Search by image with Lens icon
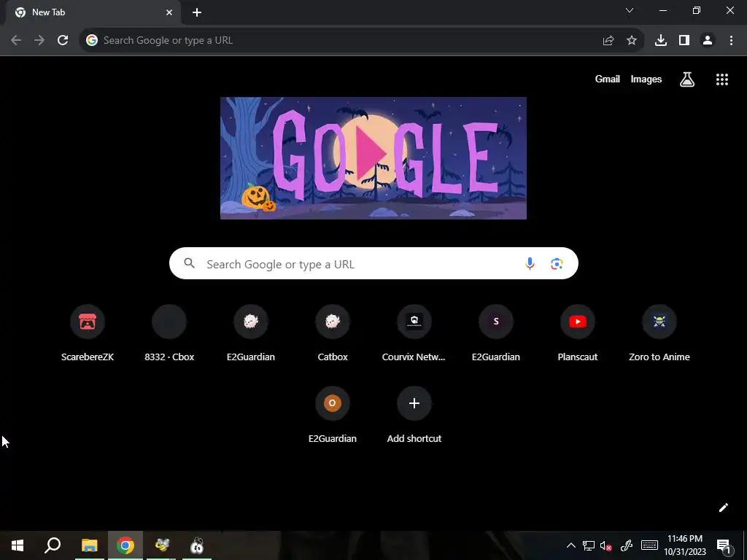Viewport: 747px width, 560px height. click(x=557, y=263)
